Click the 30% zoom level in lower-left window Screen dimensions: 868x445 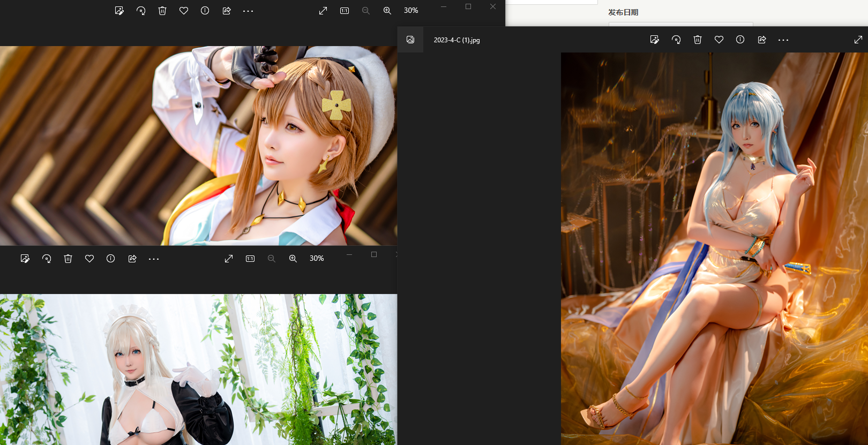coord(317,258)
